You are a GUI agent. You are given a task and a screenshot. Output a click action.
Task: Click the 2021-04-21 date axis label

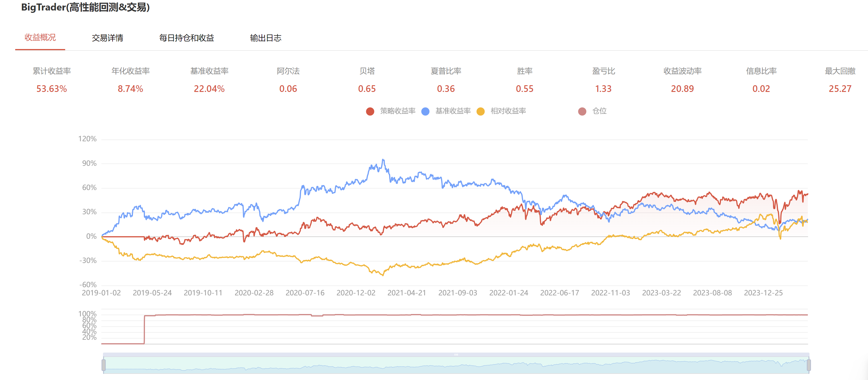[x=407, y=293]
